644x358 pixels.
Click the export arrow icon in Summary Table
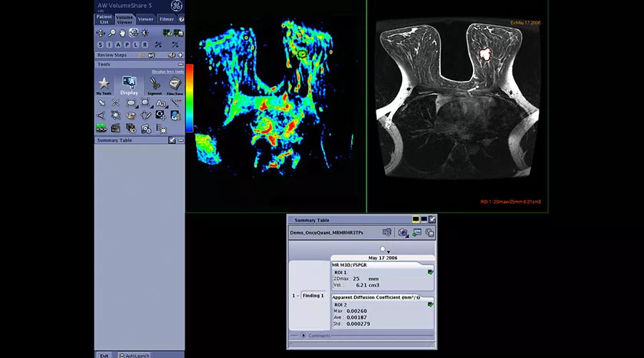pos(417,233)
